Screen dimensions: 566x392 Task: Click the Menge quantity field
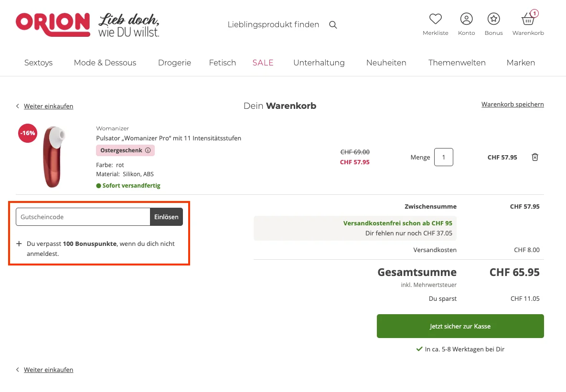point(443,157)
